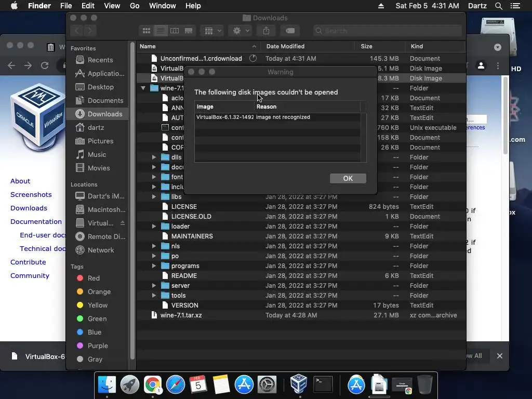Open Calendar in the Dock
The width and height of the screenshot is (532, 399).
[198, 385]
